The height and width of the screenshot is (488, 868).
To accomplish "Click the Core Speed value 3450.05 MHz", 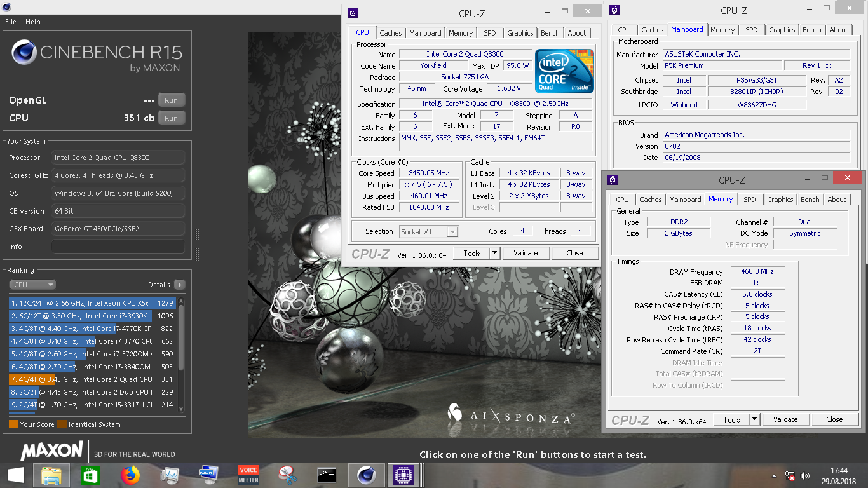I will coord(429,173).
